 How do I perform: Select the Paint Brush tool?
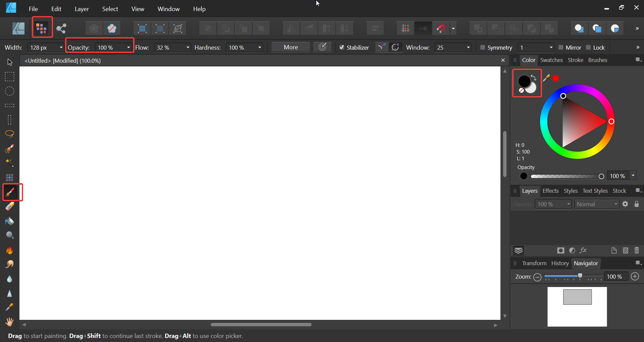click(x=10, y=192)
